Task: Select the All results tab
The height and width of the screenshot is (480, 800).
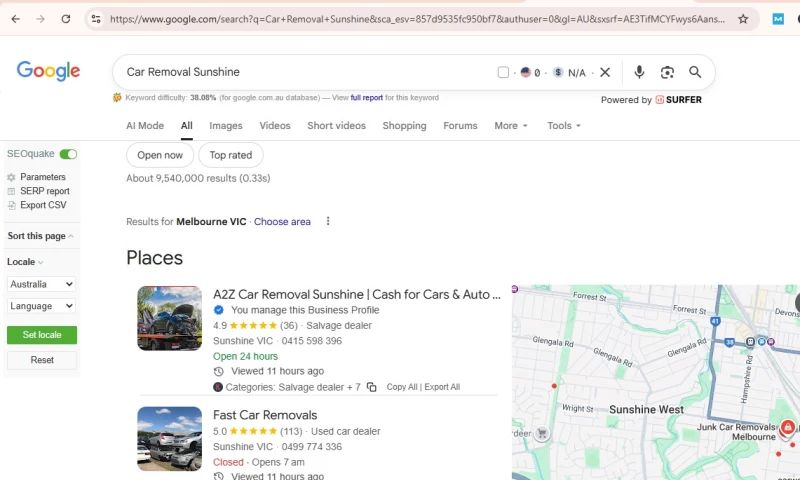Action: click(x=187, y=126)
